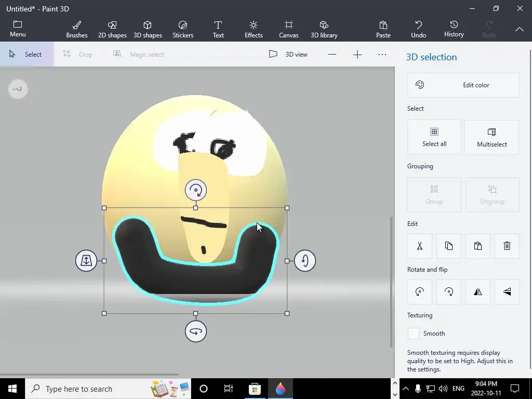Image resolution: width=532 pixels, height=399 pixels.
Task: Open the notification center icon
Action: point(515,389)
